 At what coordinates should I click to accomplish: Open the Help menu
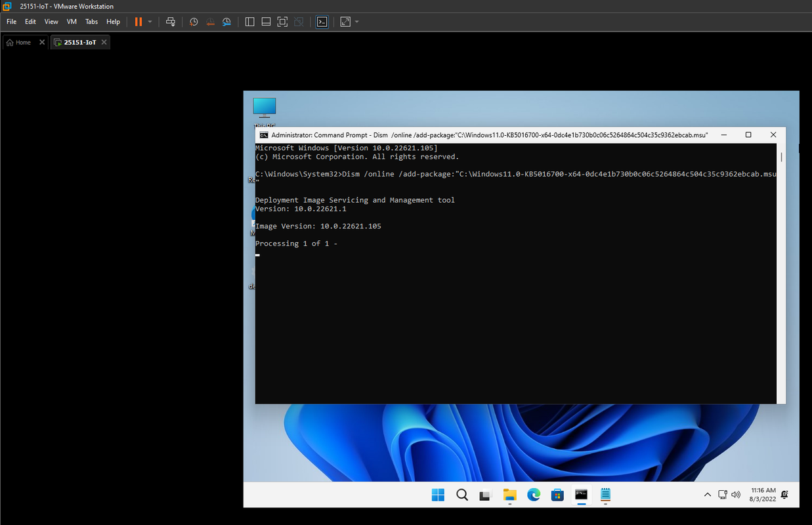click(113, 22)
